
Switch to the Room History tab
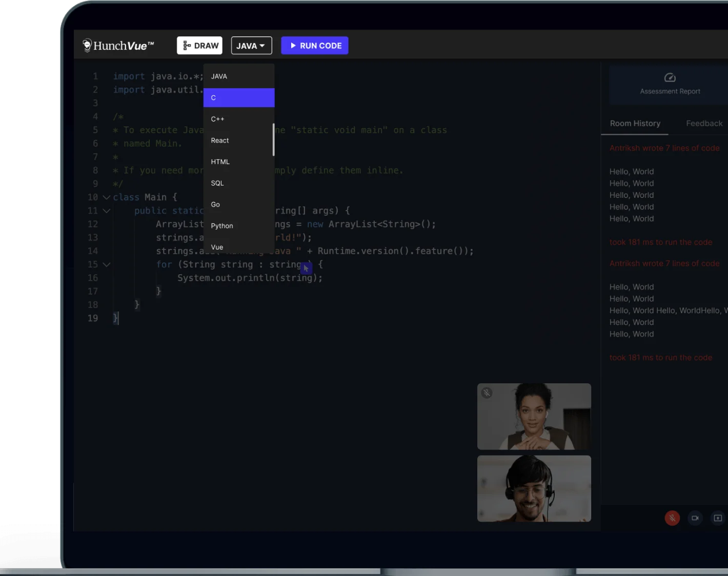(635, 123)
